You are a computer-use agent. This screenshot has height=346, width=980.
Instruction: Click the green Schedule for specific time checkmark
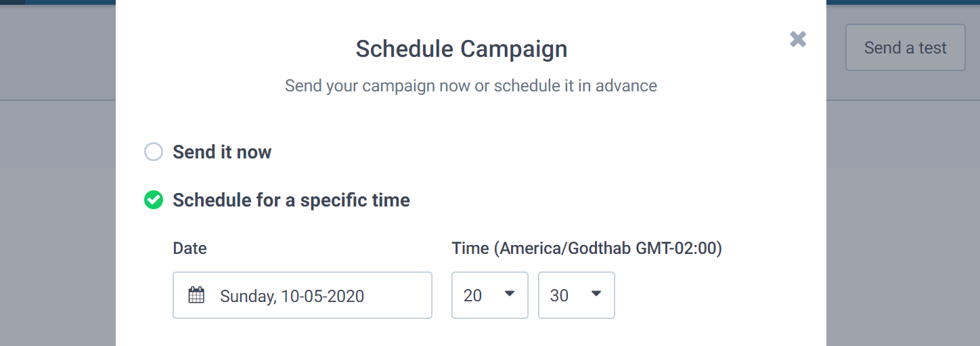point(154,200)
